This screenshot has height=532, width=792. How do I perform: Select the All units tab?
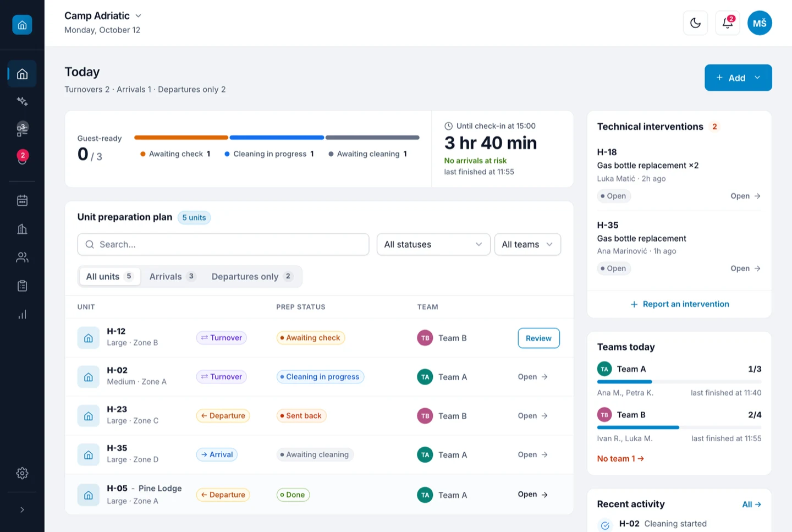pos(110,276)
